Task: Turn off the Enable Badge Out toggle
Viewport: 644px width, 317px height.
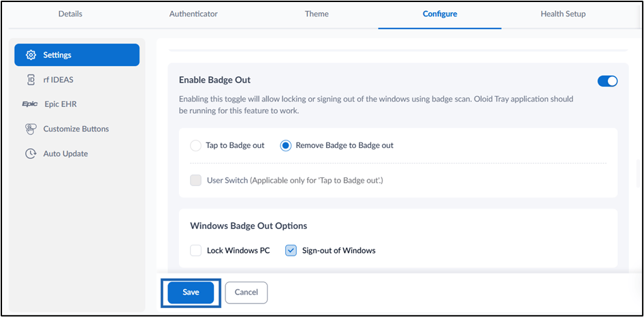Action: pos(607,81)
